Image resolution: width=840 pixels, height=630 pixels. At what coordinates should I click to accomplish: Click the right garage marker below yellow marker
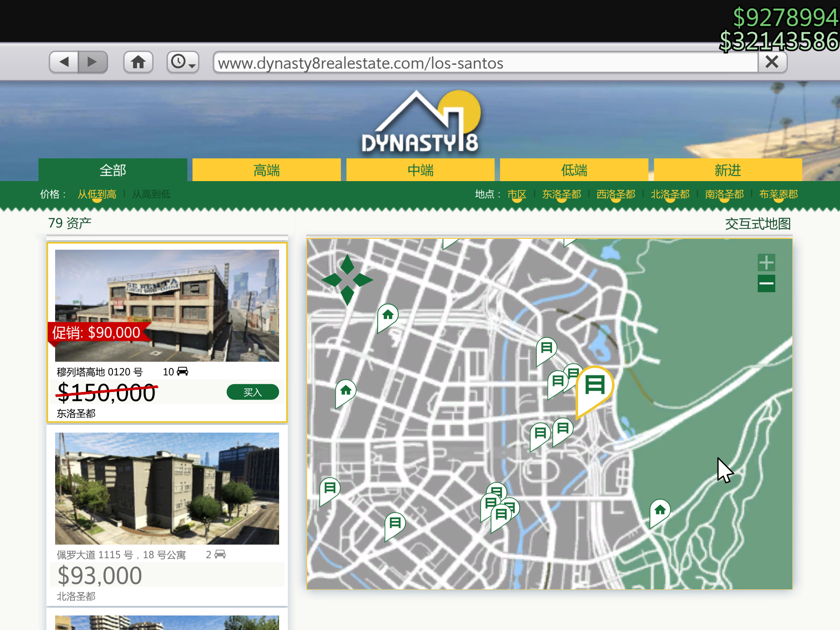coord(563,431)
